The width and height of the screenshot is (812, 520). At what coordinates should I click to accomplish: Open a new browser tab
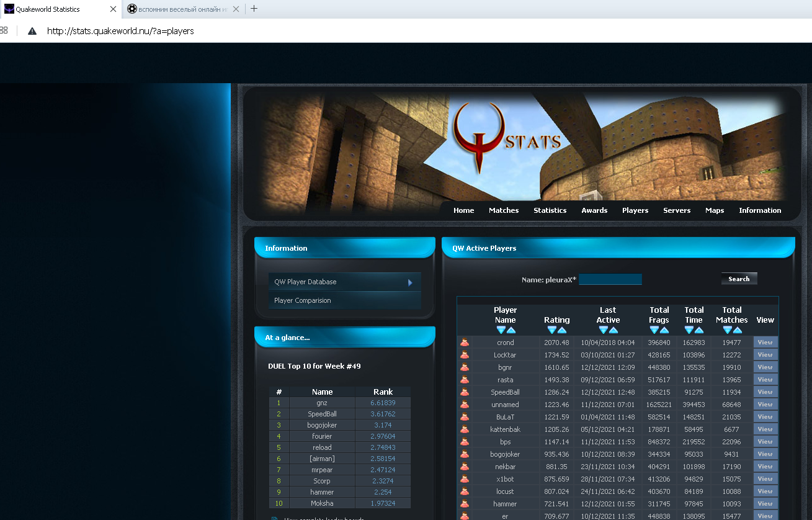[x=254, y=9]
